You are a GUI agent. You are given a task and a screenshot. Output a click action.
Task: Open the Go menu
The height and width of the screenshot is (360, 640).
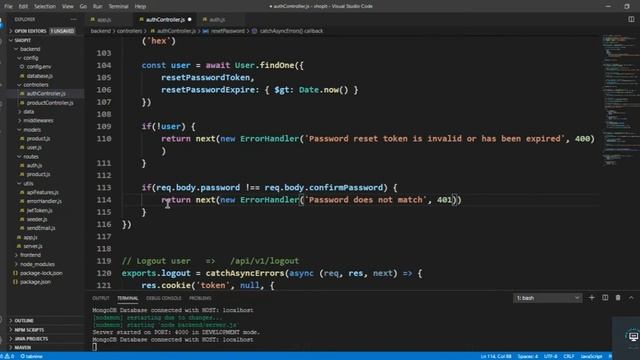point(83,6)
